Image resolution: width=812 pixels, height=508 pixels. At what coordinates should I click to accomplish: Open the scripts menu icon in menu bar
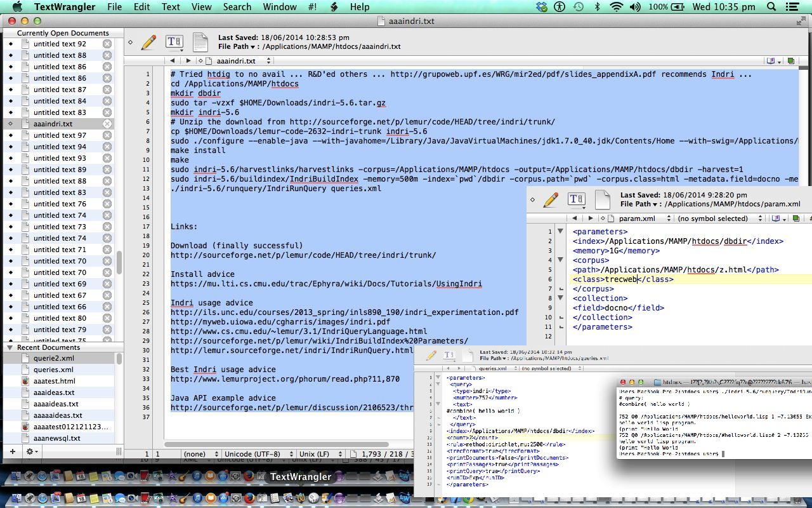334,7
